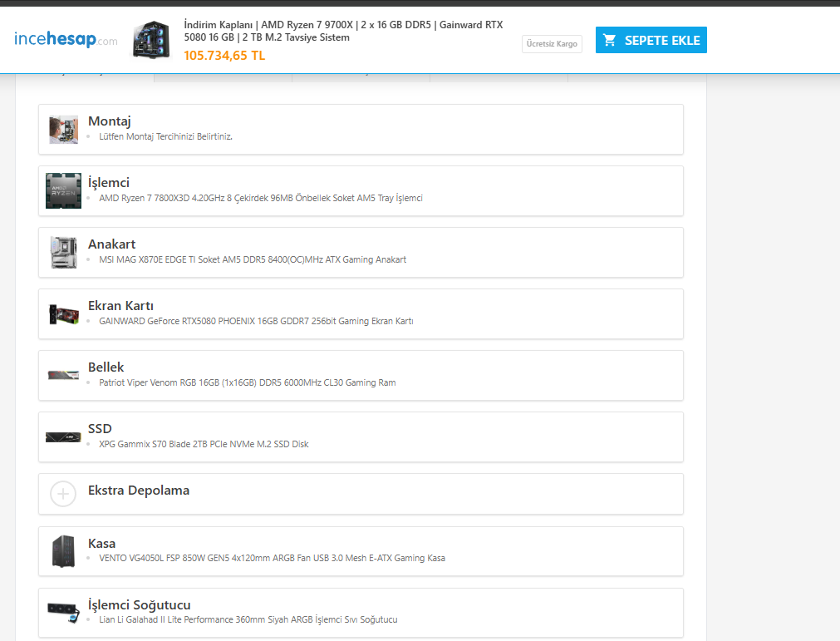The height and width of the screenshot is (641, 840).
Task: Click the Montaj assembly image icon
Action: tap(64, 129)
